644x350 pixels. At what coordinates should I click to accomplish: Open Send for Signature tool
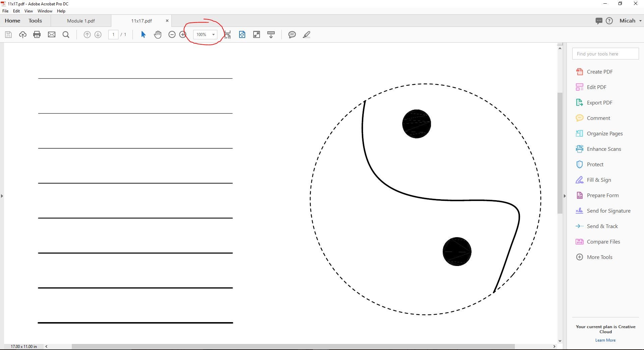coord(603,211)
